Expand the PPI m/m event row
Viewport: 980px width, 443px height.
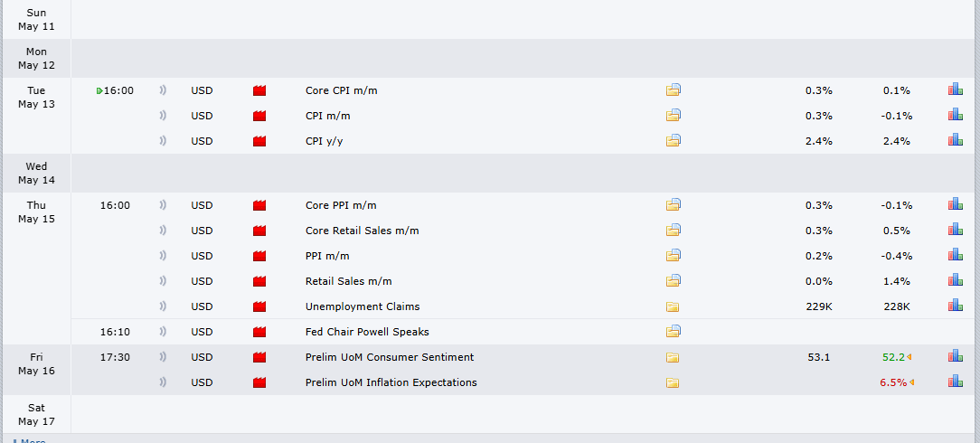(x=327, y=256)
